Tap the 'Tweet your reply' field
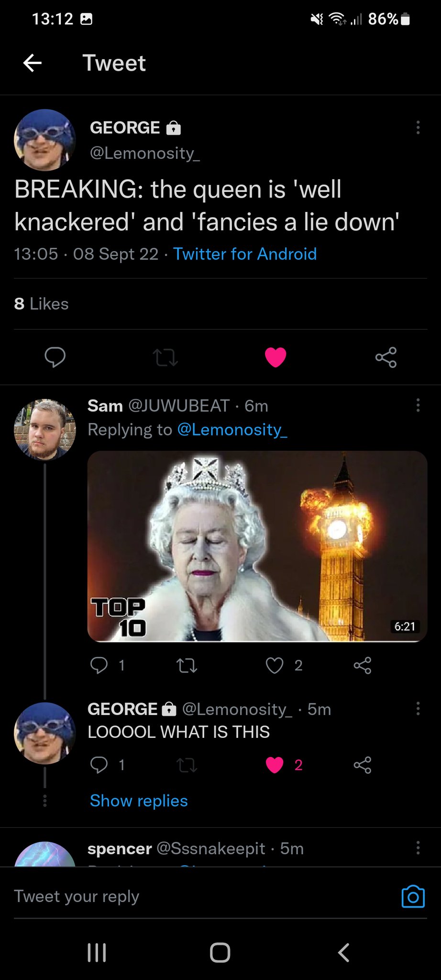 pos(191,896)
